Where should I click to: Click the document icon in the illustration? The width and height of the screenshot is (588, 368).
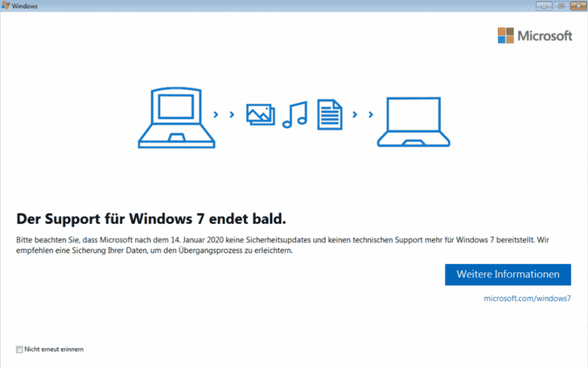330,114
